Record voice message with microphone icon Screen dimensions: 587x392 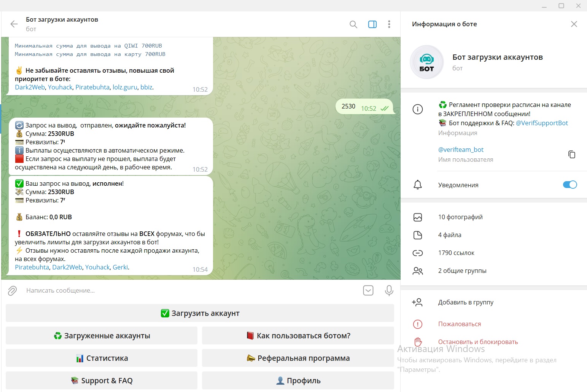coord(389,291)
